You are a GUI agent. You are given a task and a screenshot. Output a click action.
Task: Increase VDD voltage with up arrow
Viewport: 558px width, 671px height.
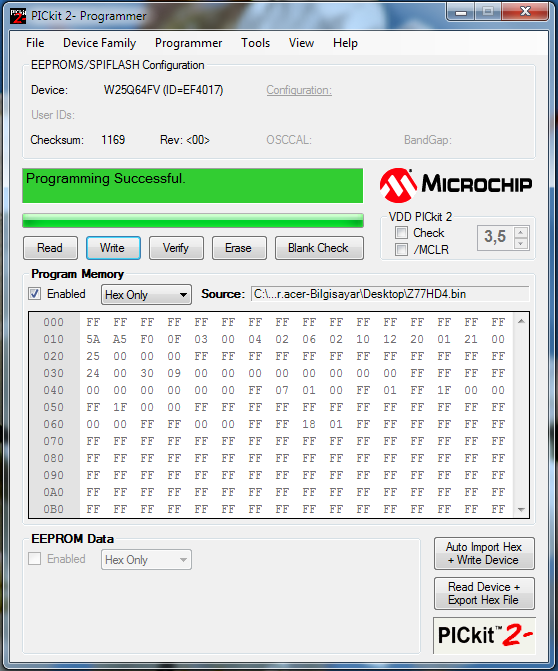(521, 232)
